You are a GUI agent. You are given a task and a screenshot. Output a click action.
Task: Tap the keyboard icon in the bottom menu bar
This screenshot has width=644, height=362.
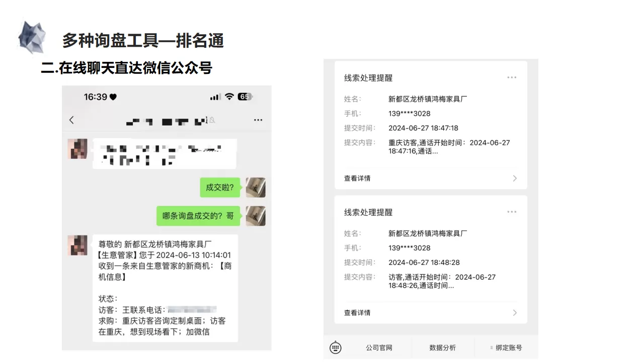(x=335, y=347)
